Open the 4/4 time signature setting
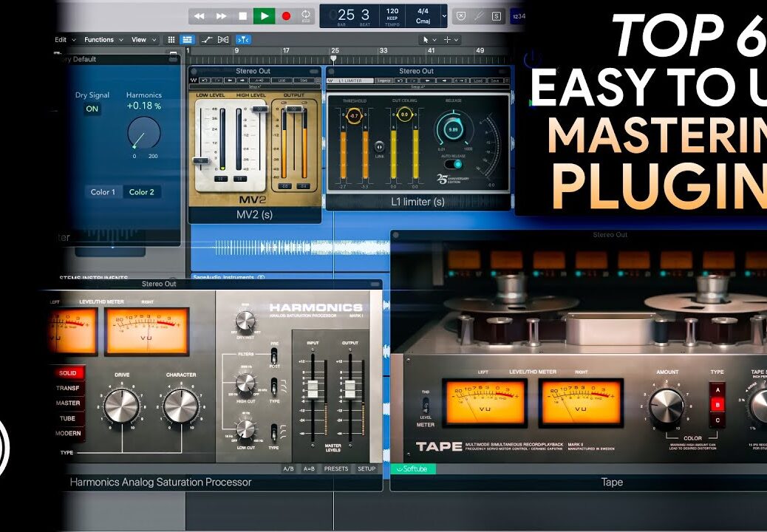The height and width of the screenshot is (532, 767). pos(423,11)
